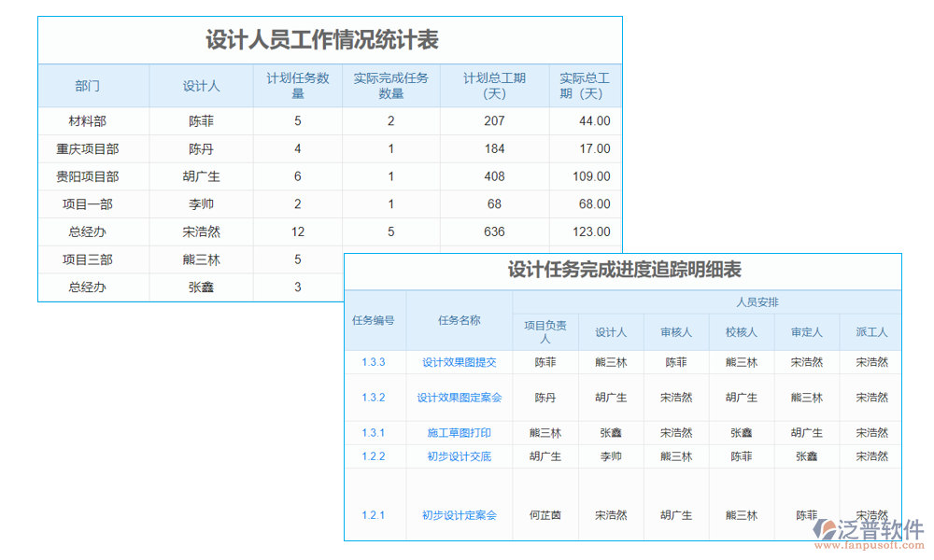Click the 泛普软件 logo icon
Viewport: 934px width, 560px height.
[826, 529]
